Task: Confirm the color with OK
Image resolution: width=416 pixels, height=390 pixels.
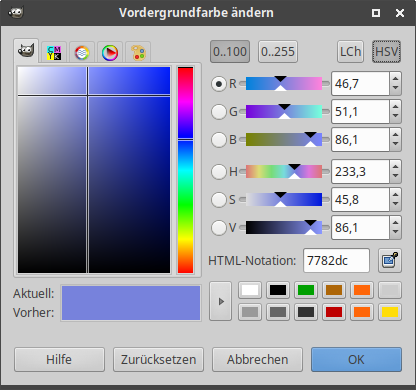Action: [356, 360]
